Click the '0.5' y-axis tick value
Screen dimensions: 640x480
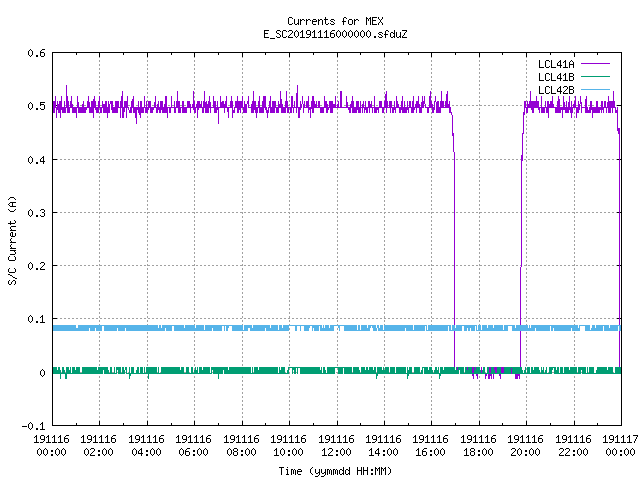36,106
